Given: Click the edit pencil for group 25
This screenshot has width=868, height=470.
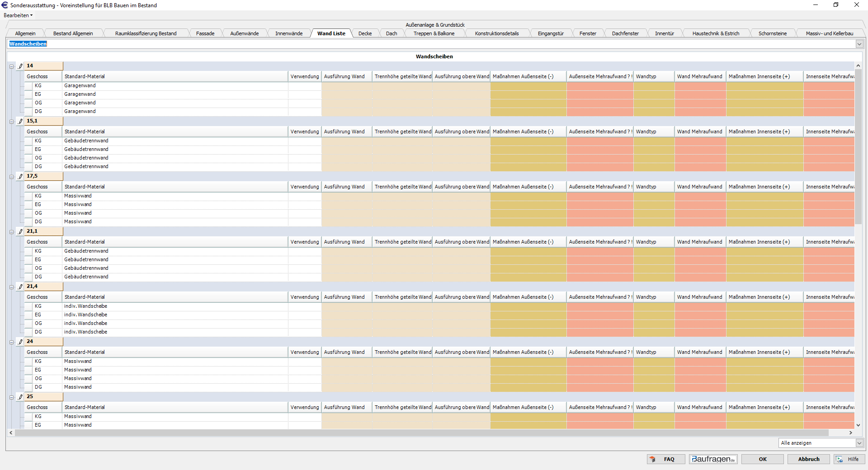Looking at the screenshot, I should point(20,397).
